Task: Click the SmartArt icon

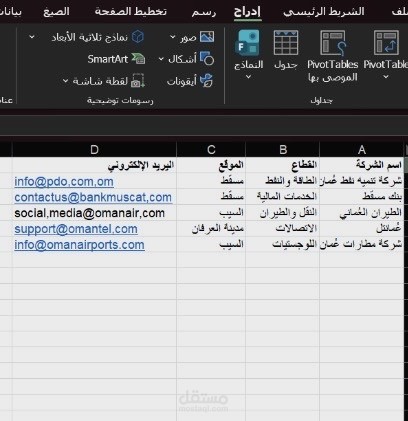Action: pyautogui.click(x=138, y=59)
